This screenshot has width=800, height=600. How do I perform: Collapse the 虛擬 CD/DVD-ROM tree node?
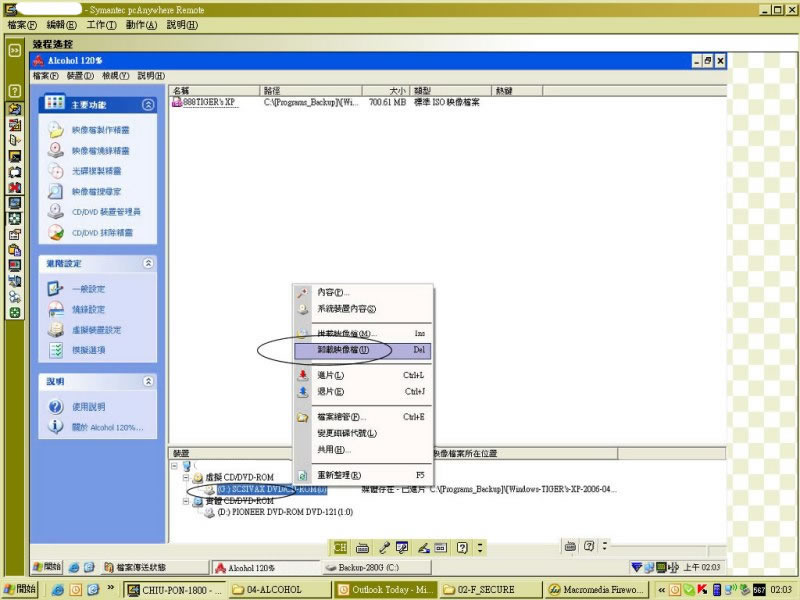(x=186, y=478)
